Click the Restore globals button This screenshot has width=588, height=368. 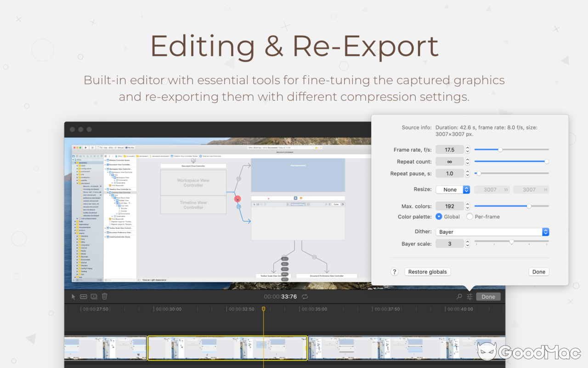pyautogui.click(x=427, y=271)
